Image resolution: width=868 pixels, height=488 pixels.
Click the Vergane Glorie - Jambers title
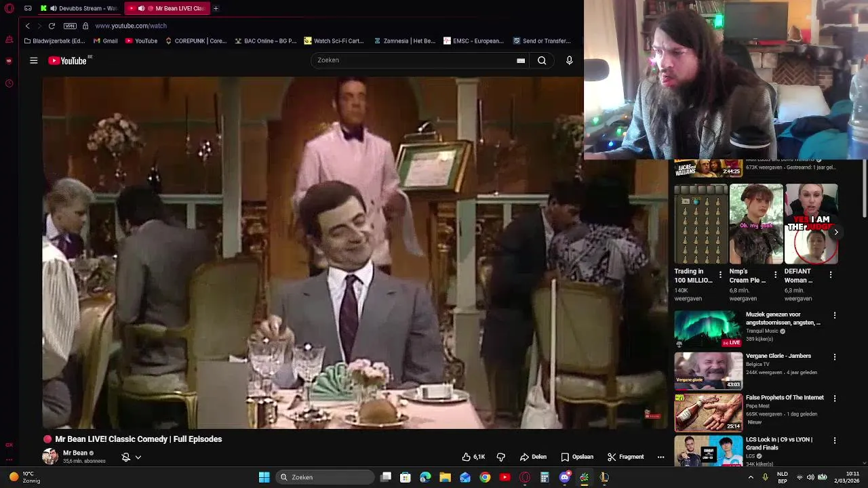[778, 356]
